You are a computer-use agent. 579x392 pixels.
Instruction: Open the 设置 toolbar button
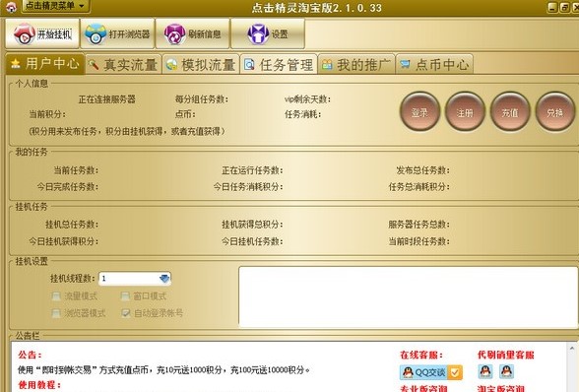[268, 34]
